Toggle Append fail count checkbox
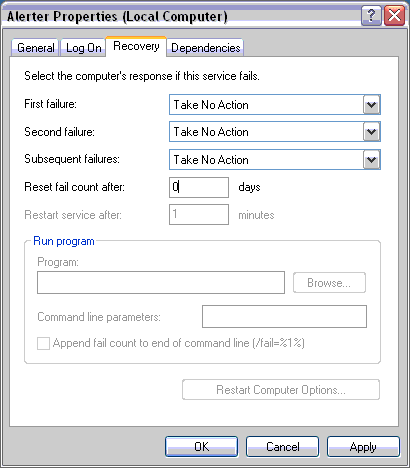Screen dimensions: 410x468 click(x=43, y=343)
